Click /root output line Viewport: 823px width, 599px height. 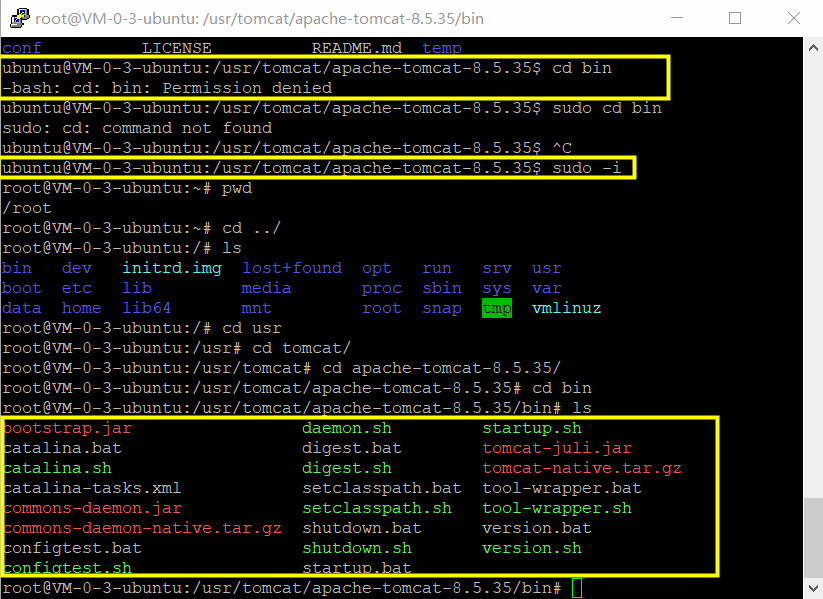[27, 208]
